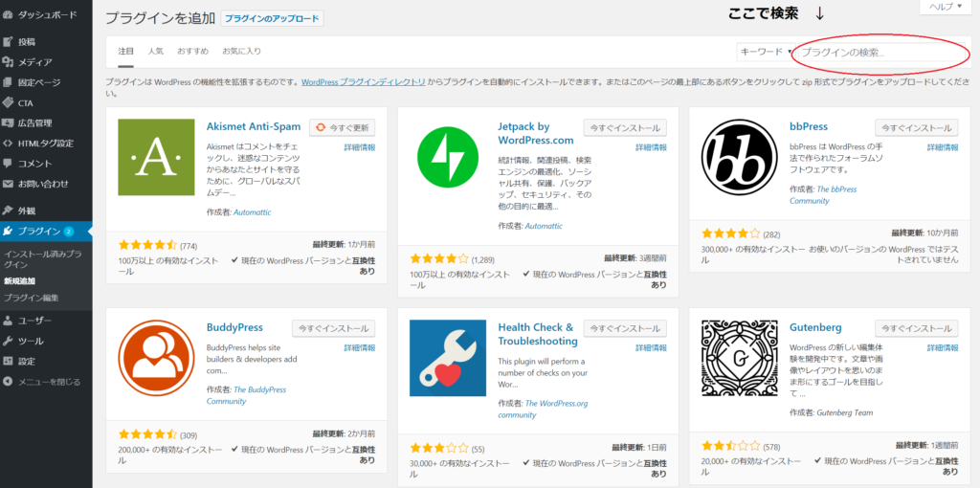Click 今すぐインストール for Gutenberg

point(917,328)
